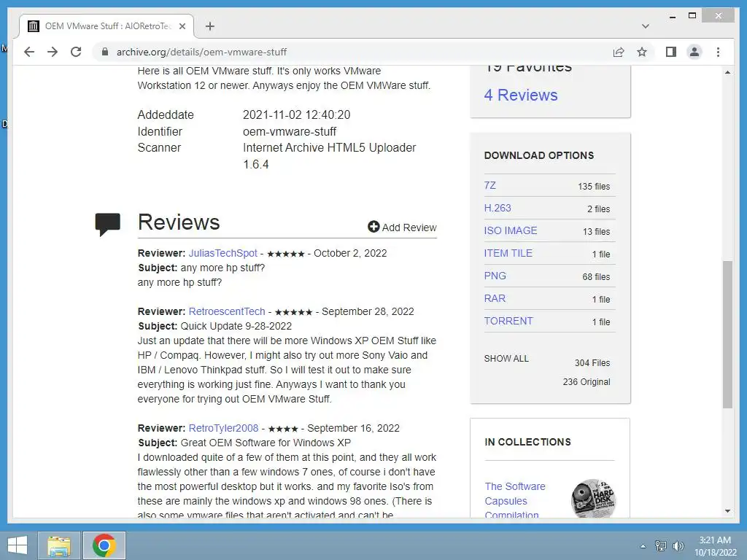Click the Hard Disk collection thumbnail
Image resolution: width=747 pixels, height=560 pixels.
[593, 498]
